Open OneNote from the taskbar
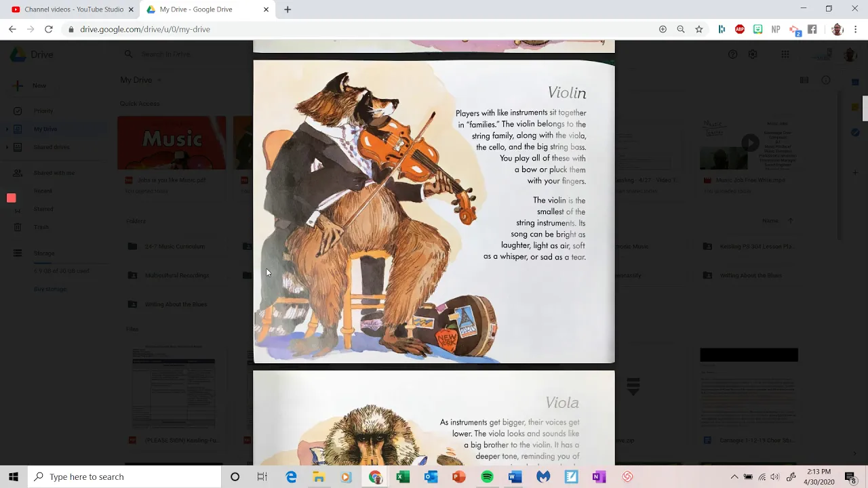This screenshot has width=868, height=488. point(599,476)
